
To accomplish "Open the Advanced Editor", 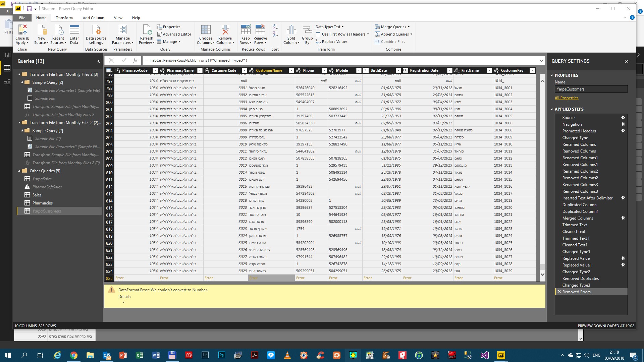I will coord(174,34).
